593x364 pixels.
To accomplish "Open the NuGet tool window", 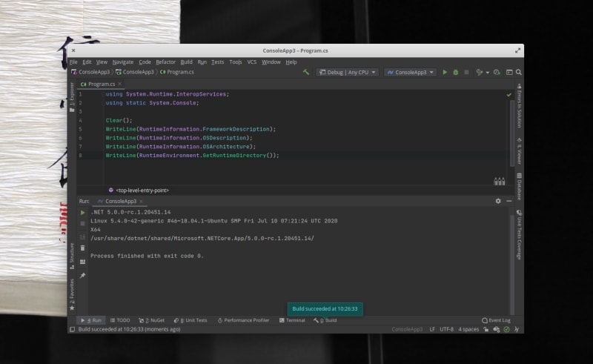I will click(x=151, y=320).
